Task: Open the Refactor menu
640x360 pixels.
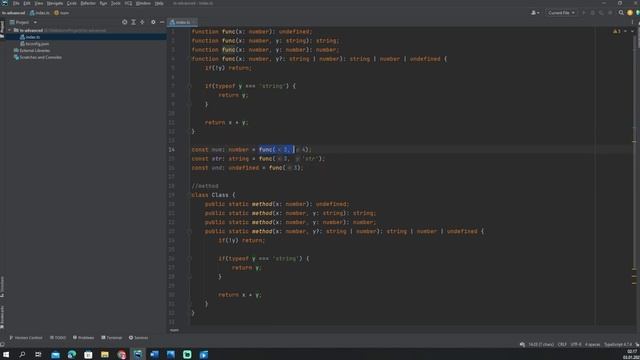Action: coord(88,3)
